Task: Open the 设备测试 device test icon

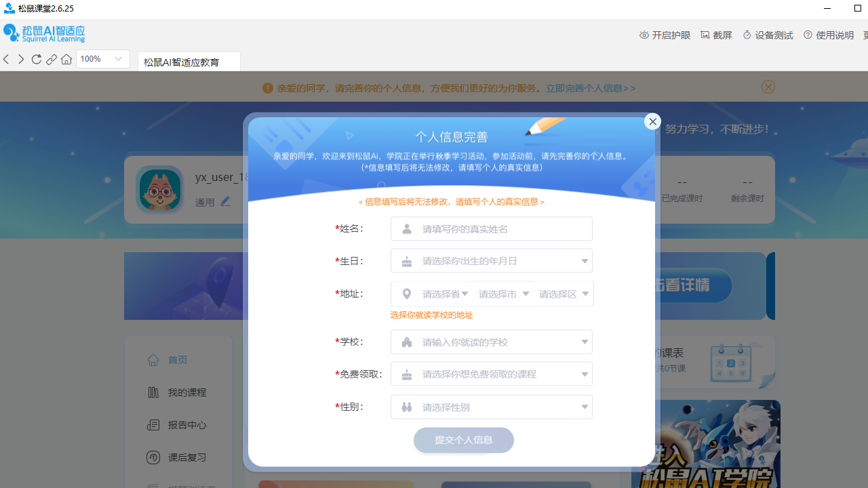Action: pos(747,35)
